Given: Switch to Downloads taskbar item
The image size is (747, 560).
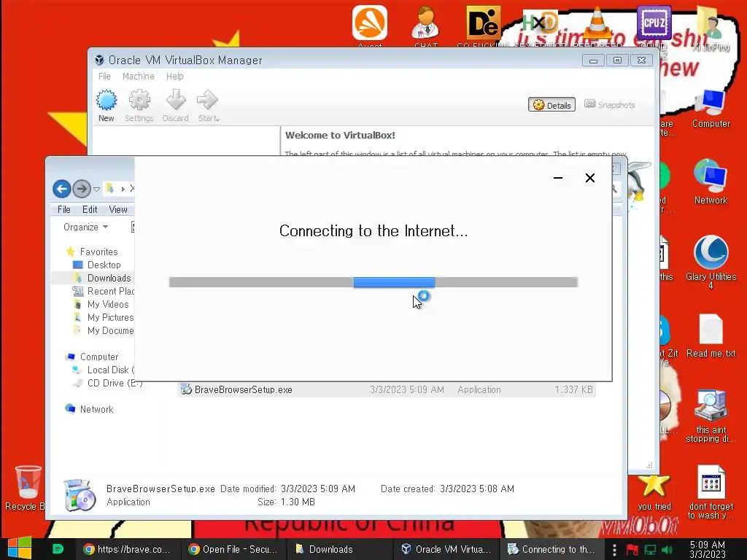Looking at the screenshot, I should coord(340,549).
